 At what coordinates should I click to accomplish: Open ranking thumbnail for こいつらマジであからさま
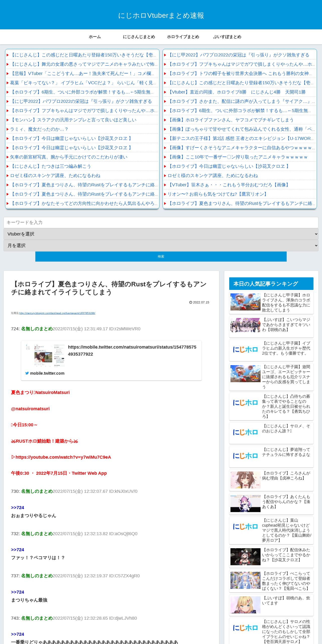pyautogui.click(x=245, y=325)
